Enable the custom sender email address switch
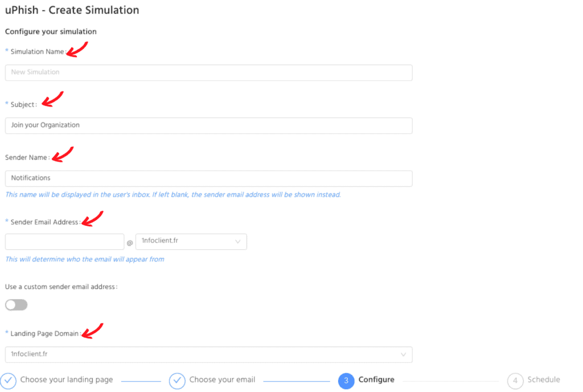The height and width of the screenshot is (392, 583). 16,304
